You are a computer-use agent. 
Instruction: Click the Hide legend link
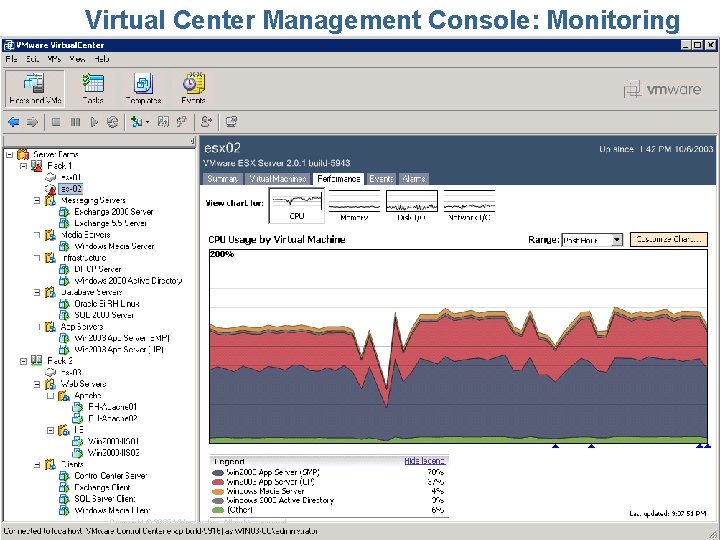pos(425,461)
